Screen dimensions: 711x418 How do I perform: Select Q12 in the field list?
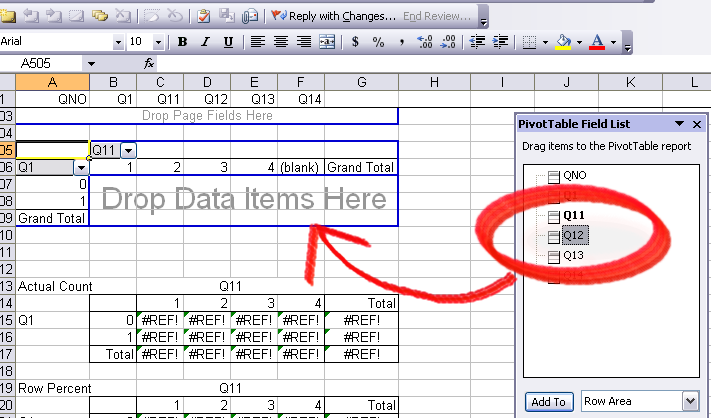tap(574, 235)
